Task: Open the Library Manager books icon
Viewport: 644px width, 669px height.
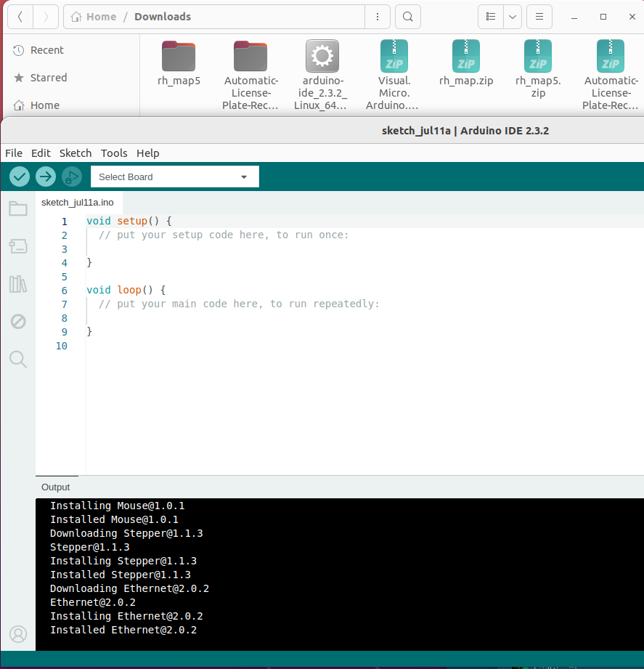Action: tap(18, 284)
